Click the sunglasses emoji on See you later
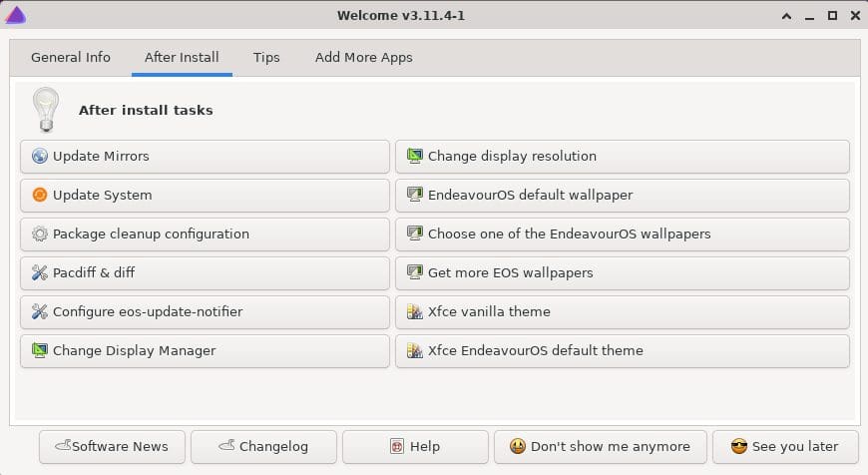The width and height of the screenshot is (868, 475). click(739, 446)
